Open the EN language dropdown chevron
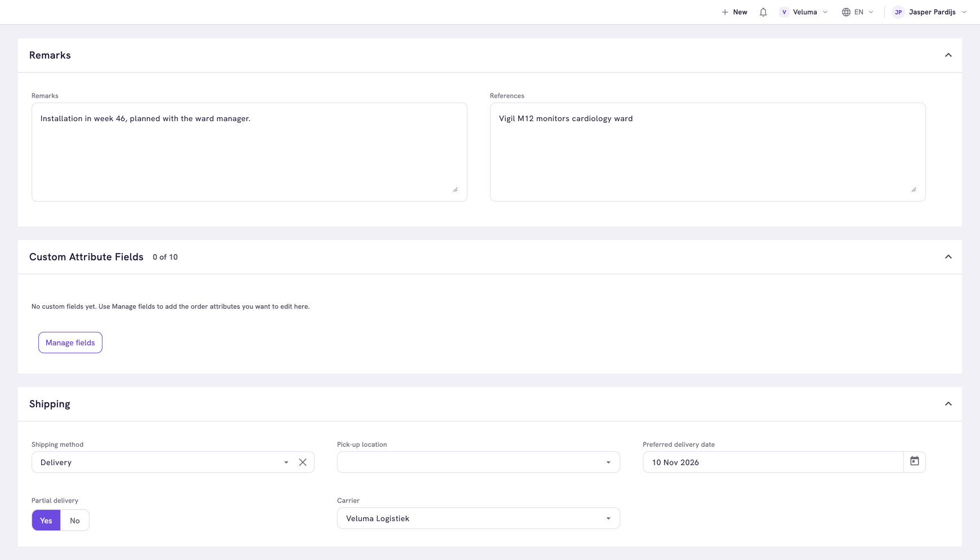 coord(871,12)
